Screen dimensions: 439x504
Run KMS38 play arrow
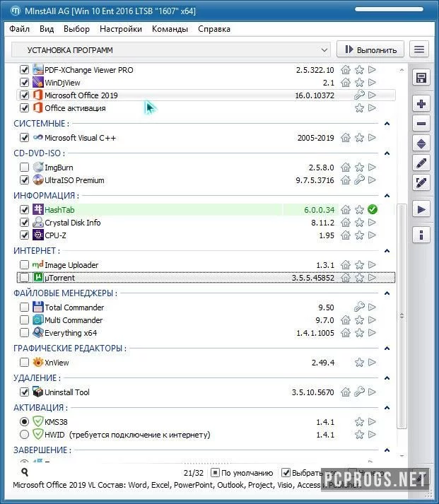click(372, 421)
